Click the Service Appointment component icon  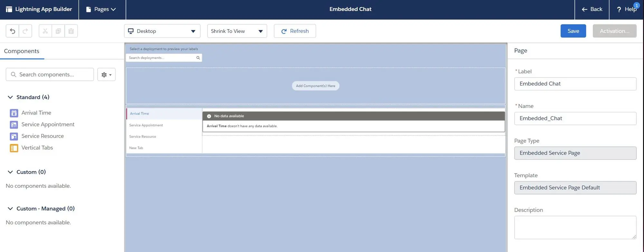(x=14, y=125)
